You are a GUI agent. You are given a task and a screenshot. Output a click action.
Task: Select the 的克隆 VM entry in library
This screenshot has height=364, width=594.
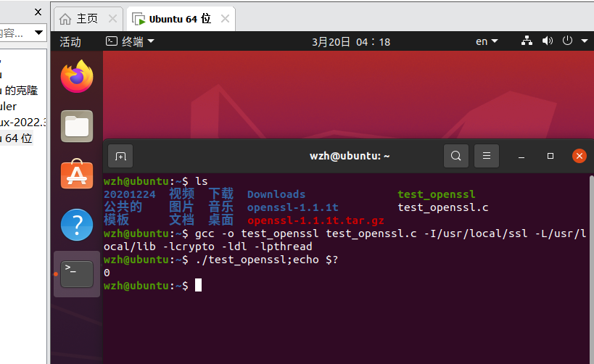coord(19,91)
